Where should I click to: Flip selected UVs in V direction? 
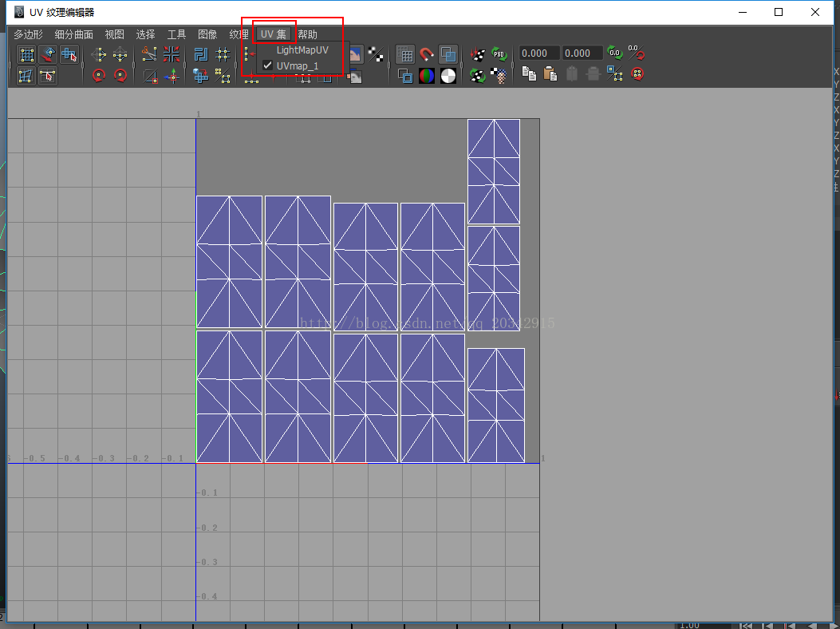120,54
